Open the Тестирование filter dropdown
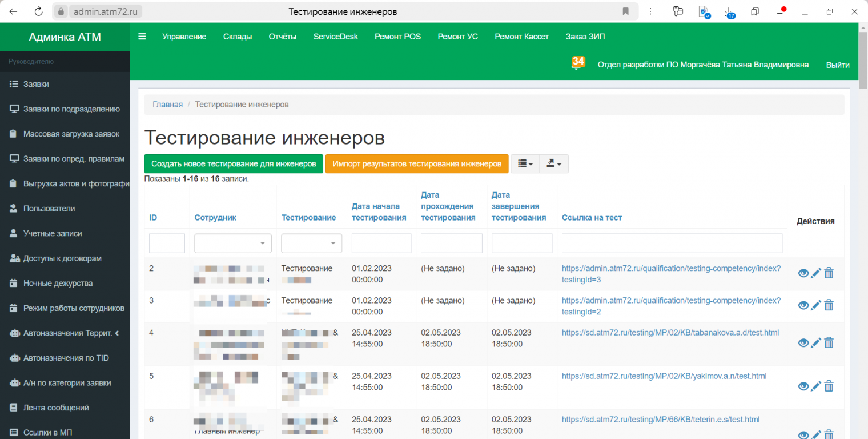 point(311,243)
